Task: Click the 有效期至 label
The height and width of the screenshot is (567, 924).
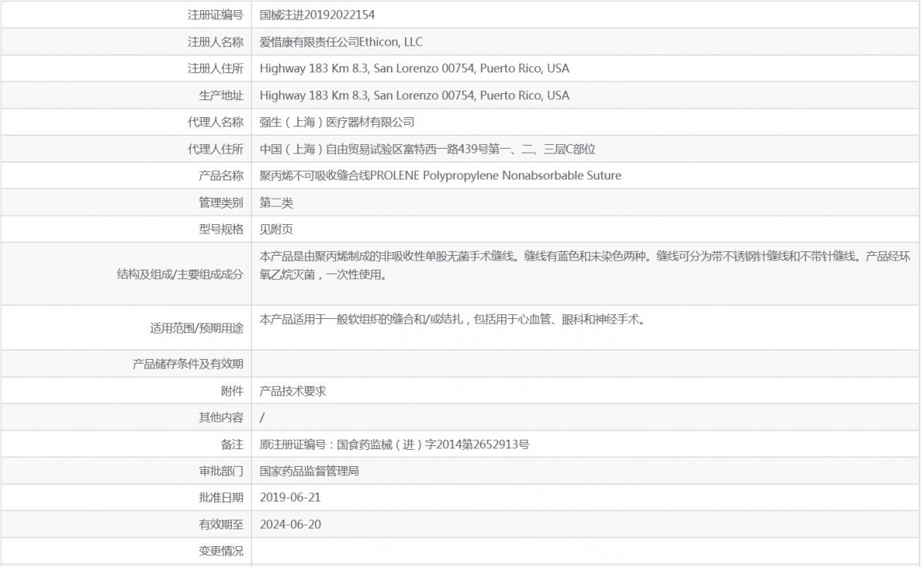Action: point(221,525)
